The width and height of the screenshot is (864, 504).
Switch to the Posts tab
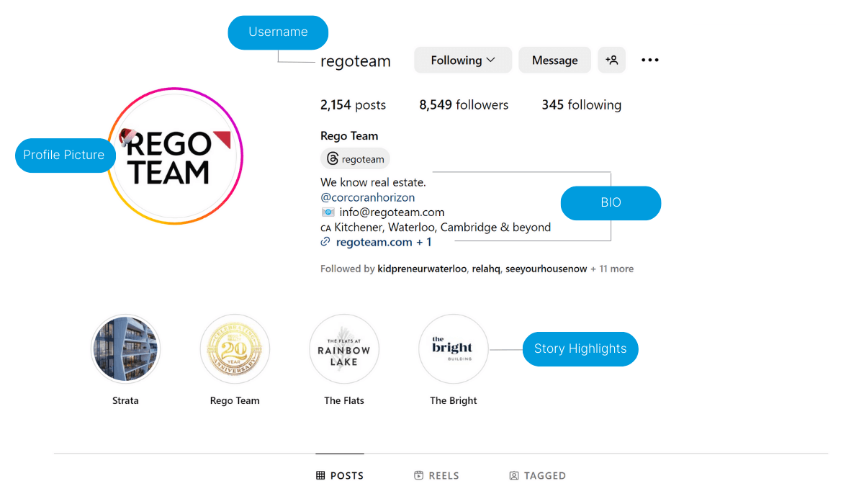(340, 475)
